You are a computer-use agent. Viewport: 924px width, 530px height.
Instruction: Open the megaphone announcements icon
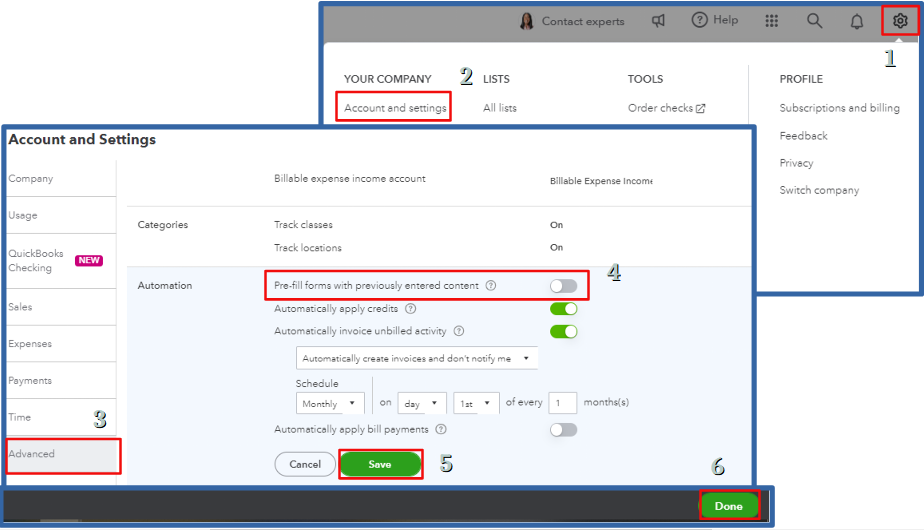tap(658, 21)
